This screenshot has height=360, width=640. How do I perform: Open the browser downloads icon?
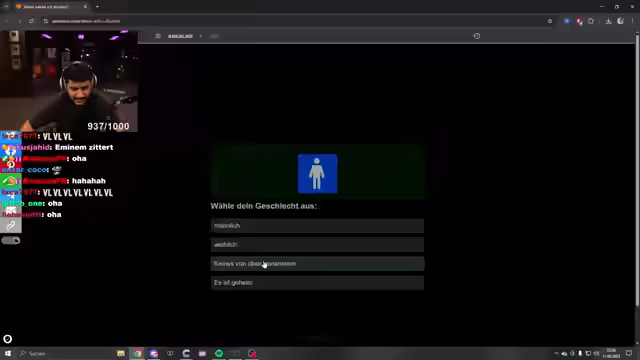coord(609,21)
